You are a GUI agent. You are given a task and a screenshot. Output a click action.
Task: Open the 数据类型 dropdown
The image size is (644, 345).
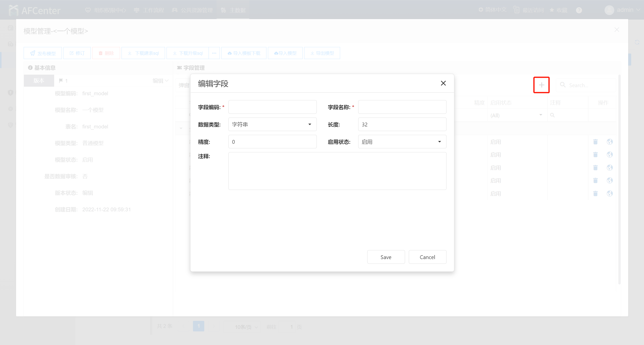pos(272,124)
